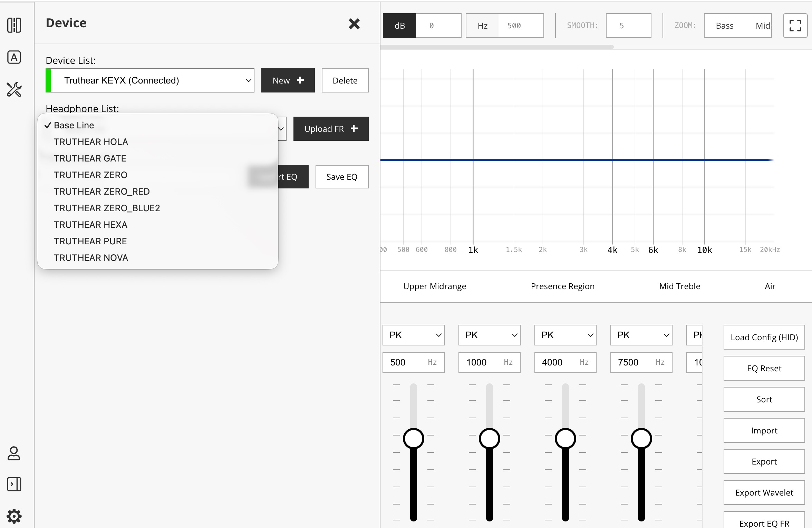This screenshot has width=812, height=528.
Task: Enter fullscreen graph view icon
Action: pos(795,25)
